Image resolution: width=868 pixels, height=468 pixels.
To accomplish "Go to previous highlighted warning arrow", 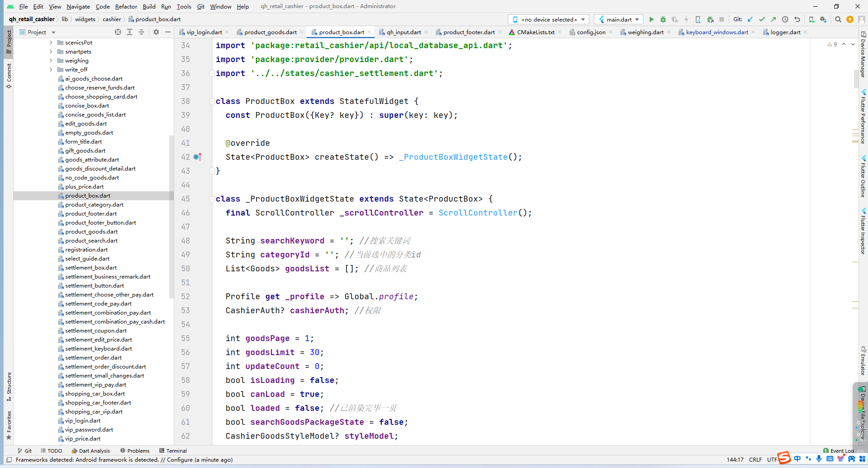I will point(844,44).
